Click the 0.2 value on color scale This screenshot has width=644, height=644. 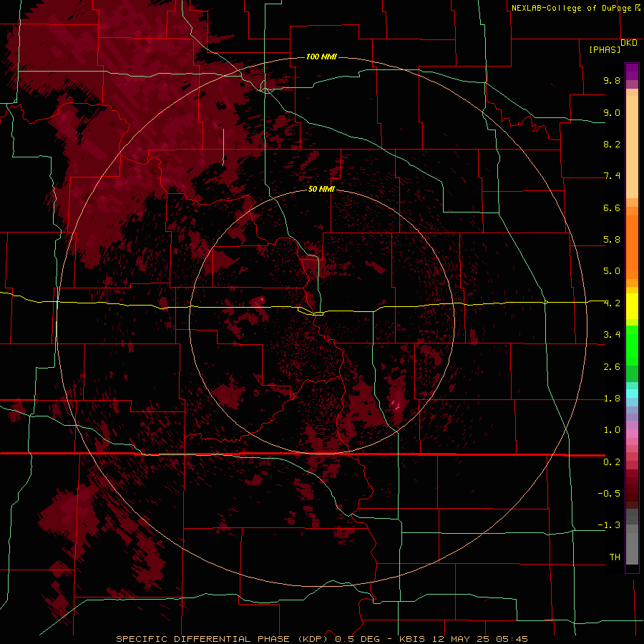pos(612,462)
